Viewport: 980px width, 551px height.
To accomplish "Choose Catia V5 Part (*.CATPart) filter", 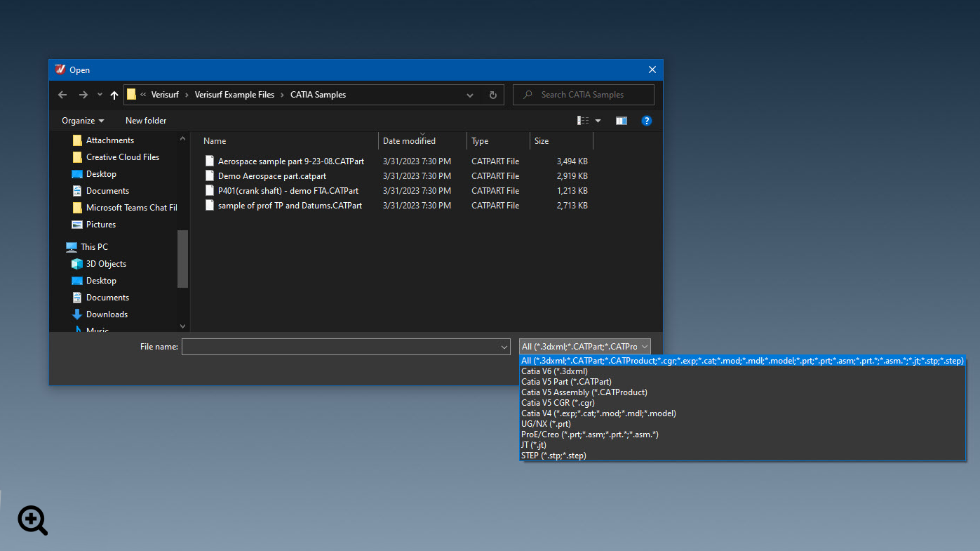I will (566, 382).
